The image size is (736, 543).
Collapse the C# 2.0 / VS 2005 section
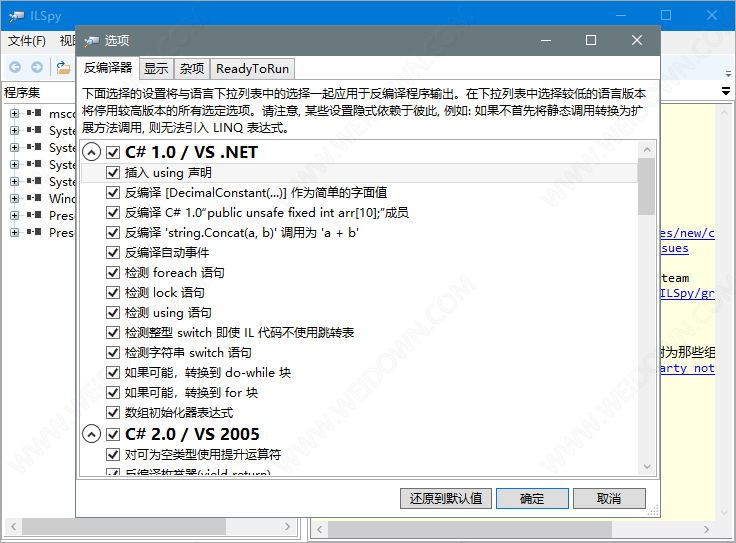(92, 434)
